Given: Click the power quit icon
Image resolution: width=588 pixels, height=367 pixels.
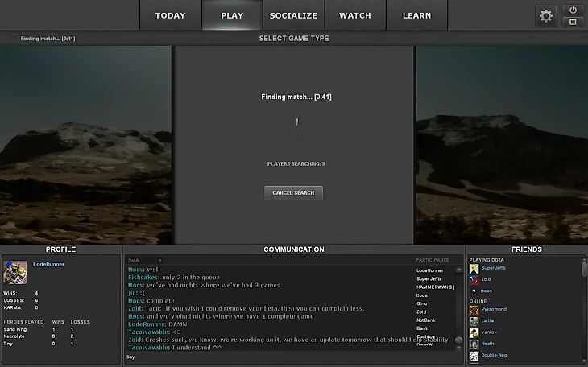Looking at the screenshot, I should (573, 10).
